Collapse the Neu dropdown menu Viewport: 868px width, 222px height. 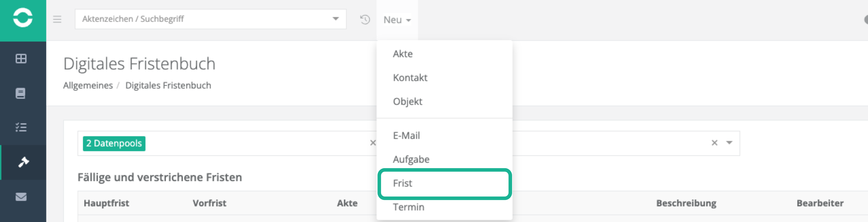pyautogui.click(x=397, y=20)
